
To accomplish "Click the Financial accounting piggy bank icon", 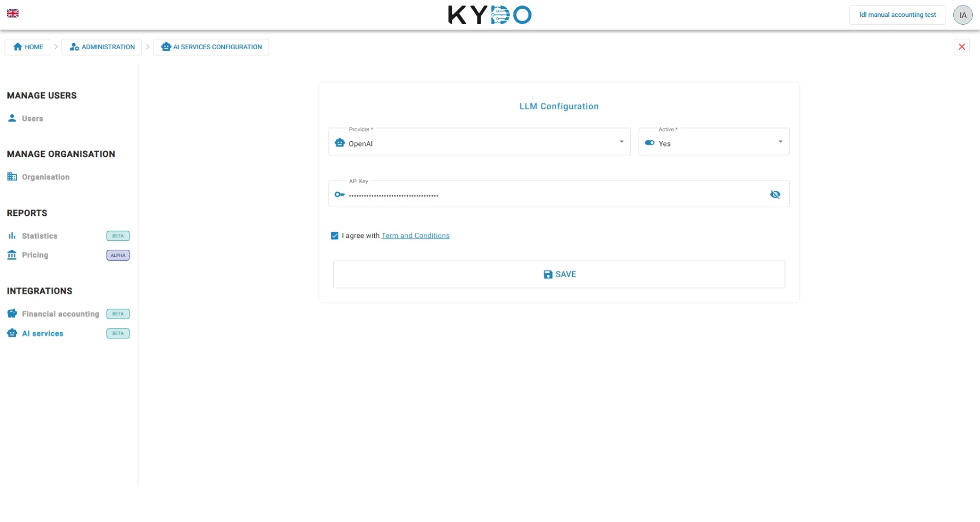I will pyautogui.click(x=12, y=313).
